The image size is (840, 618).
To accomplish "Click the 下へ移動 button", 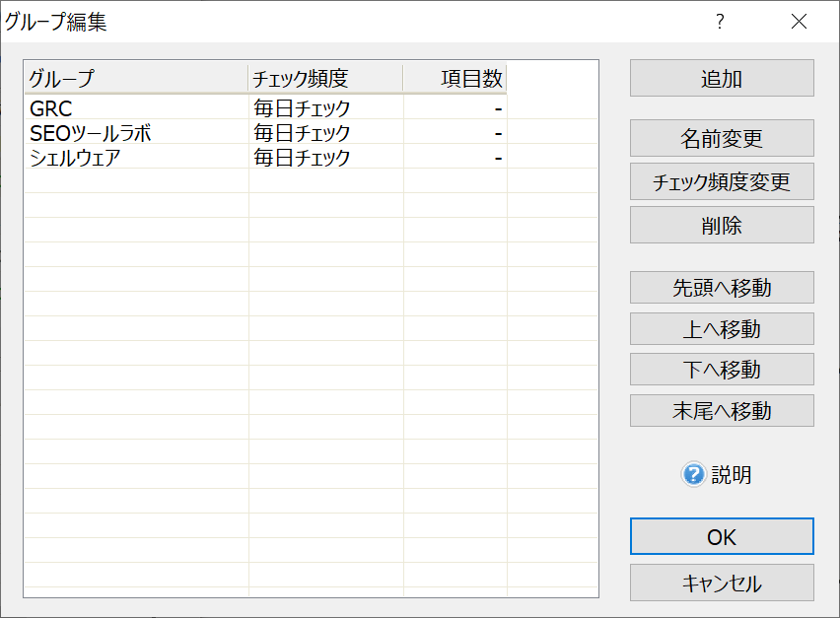I will coord(722,369).
